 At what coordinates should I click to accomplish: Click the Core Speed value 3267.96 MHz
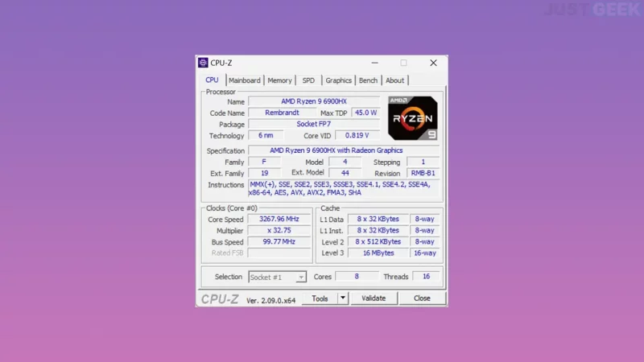(279, 219)
